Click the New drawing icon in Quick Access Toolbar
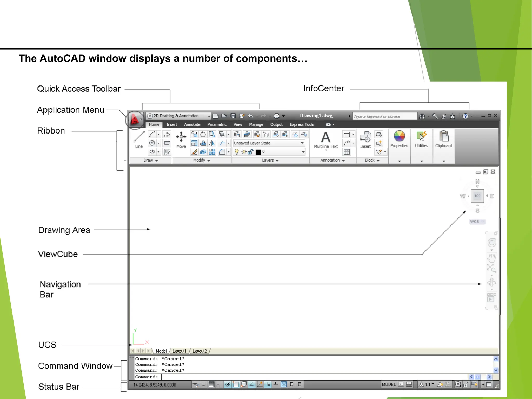Image resolution: width=532 pixels, height=399 pixels. 215,116
